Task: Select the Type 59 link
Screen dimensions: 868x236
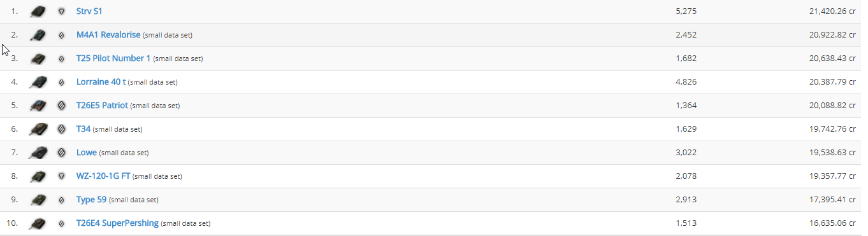Action: (x=91, y=200)
